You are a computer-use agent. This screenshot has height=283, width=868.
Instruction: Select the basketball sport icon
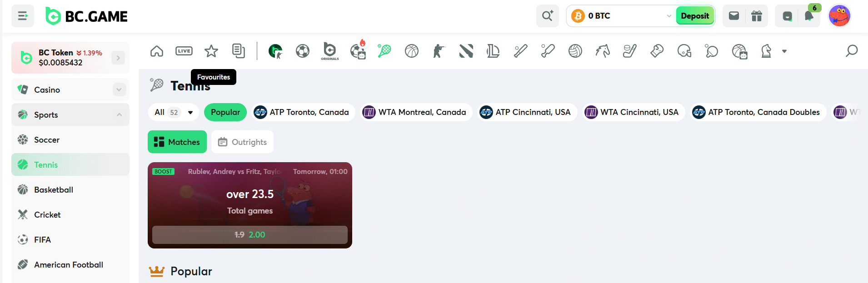tap(412, 51)
